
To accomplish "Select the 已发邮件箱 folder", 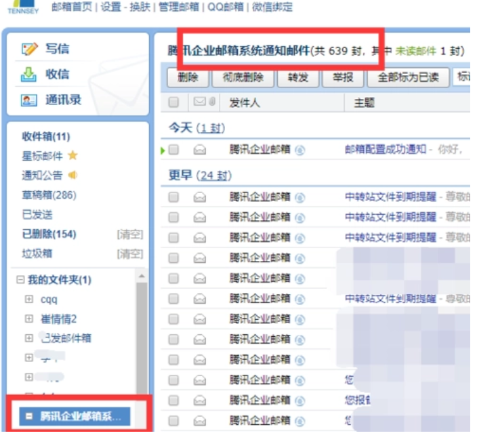I will (x=66, y=338).
